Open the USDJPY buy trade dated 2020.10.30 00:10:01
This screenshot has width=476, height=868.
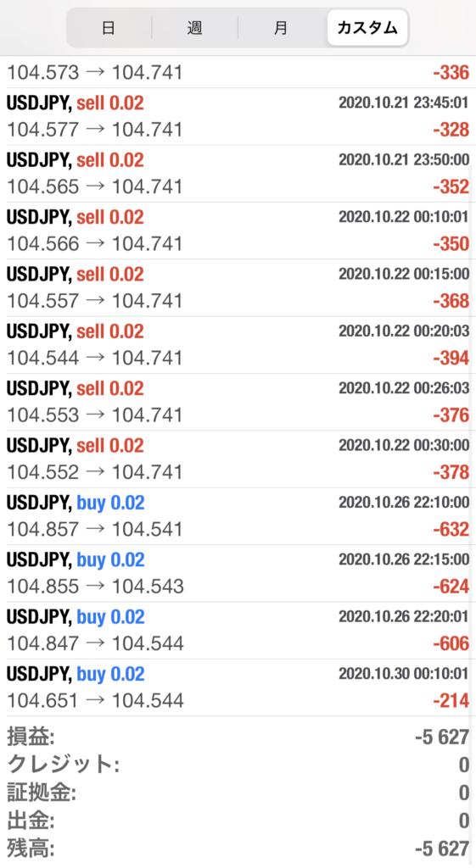tap(238, 687)
